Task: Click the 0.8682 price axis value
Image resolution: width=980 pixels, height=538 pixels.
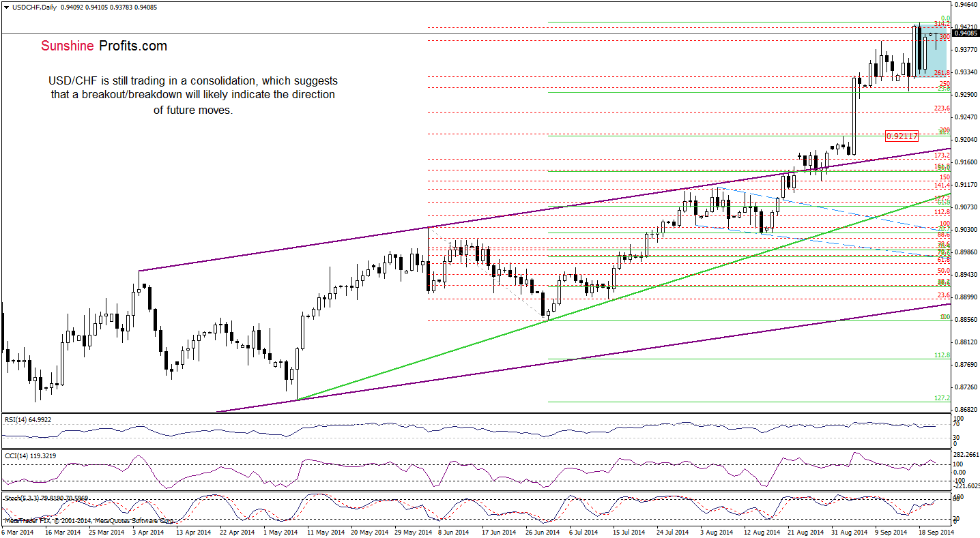Action: [x=965, y=409]
